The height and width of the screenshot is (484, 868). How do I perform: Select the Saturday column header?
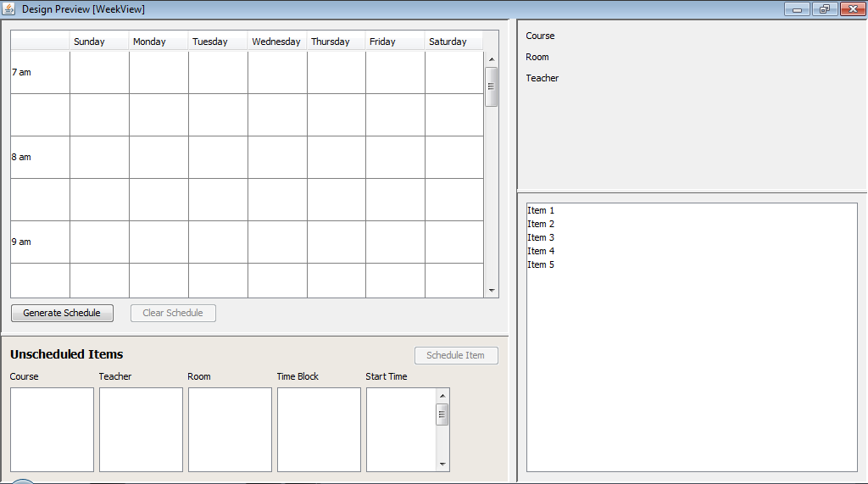click(453, 42)
